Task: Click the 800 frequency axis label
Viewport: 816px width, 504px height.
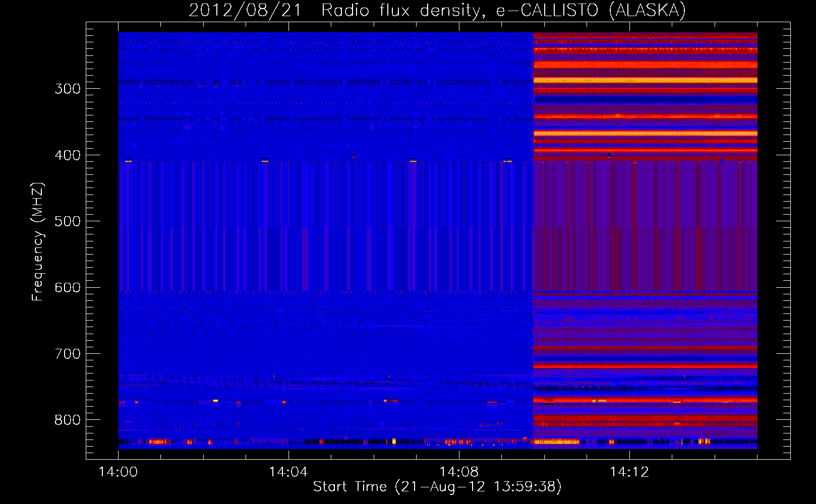Action: pyautogui.click(x=68, y=420)
